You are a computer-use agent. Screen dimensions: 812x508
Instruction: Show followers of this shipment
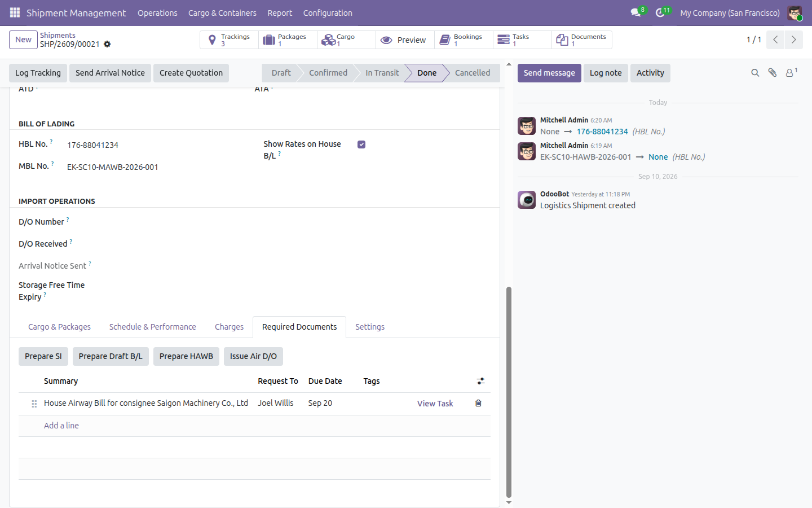point(792,73)
